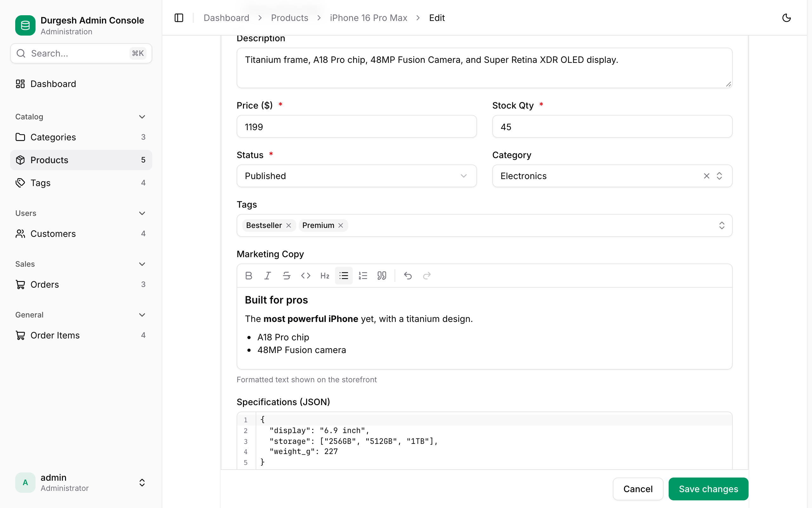This screenshot has height=508, width=812.
Task: Toggle inline code formatting
Action: click(x=306, y=276)
